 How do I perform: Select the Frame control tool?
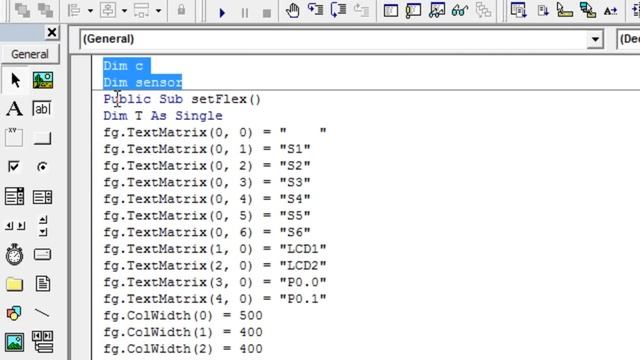click(x=14, y=137)
